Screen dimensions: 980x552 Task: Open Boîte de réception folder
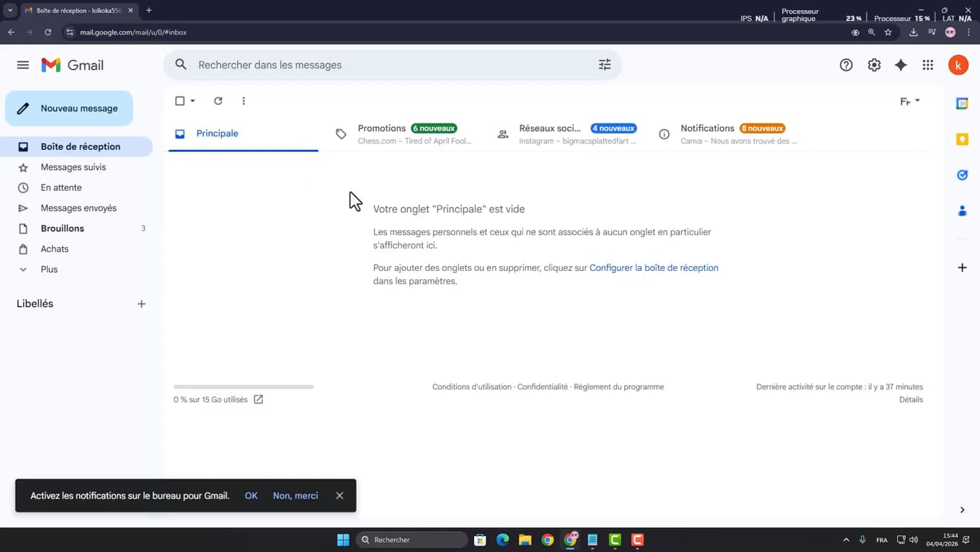click(77, 146)
